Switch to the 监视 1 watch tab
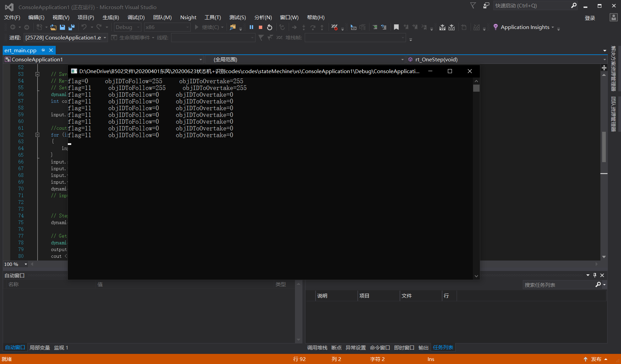The height and width of the screenshot is (364, 621). (61, 347)
